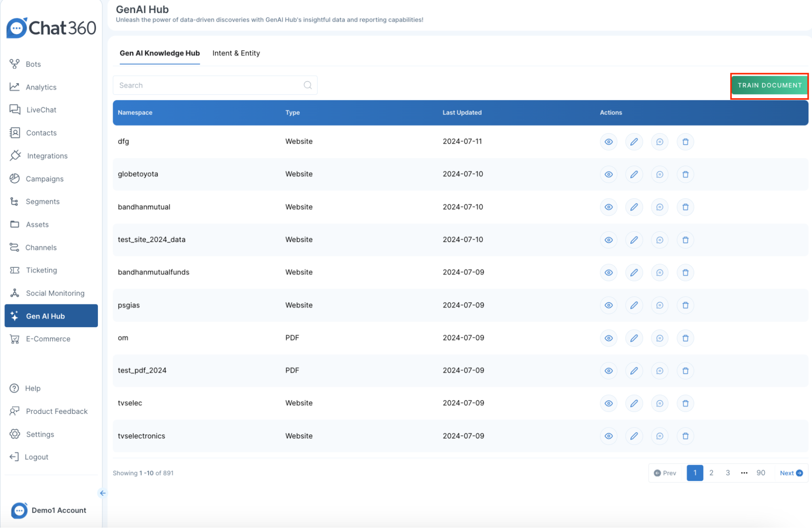This screenshot has height=528, width=812.
Task: Go to page 3
Action: (728, 473)
